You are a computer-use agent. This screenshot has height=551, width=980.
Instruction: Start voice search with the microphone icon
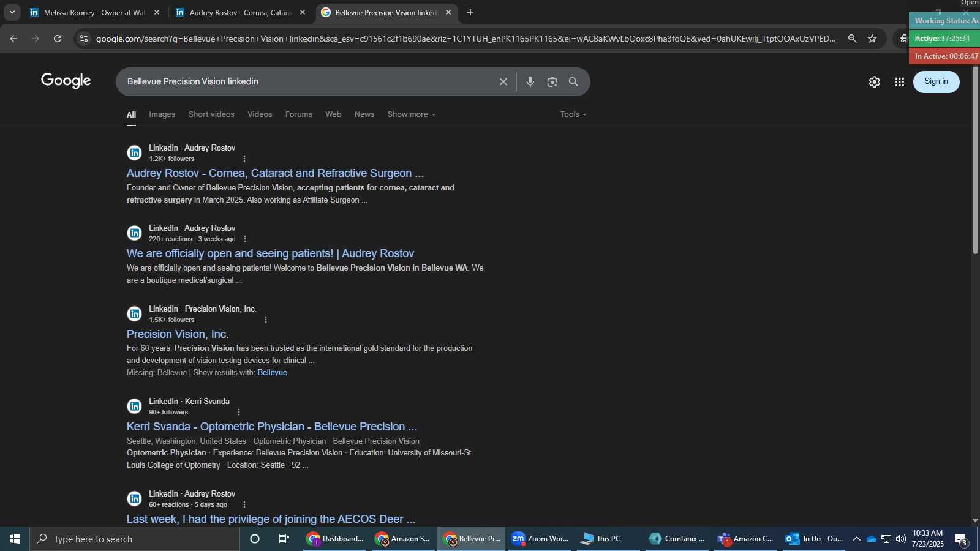pos(530,81)
